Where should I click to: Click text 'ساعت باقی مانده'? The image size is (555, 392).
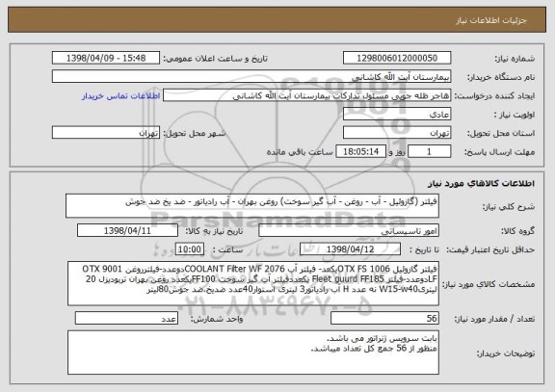[x=300, y=152]
